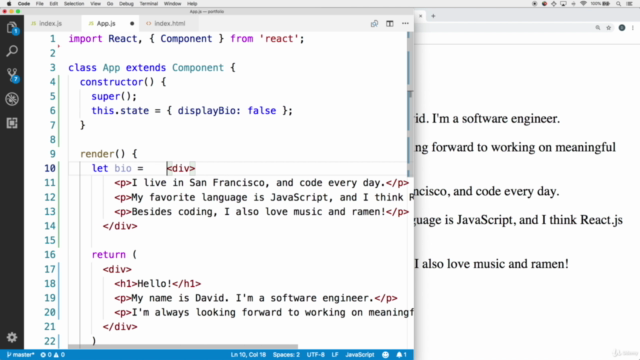Open Spotlight search in the menu bar
The height and width of the screenshot is (360, 640).
(619, 4)
